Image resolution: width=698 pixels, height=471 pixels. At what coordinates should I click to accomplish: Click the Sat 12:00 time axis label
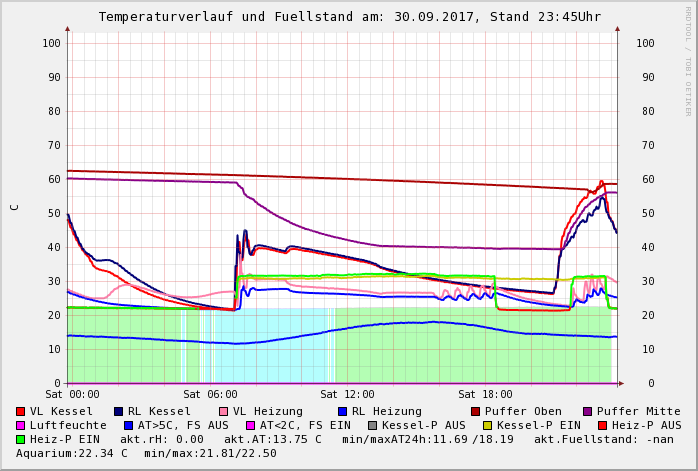click(346, 395)
